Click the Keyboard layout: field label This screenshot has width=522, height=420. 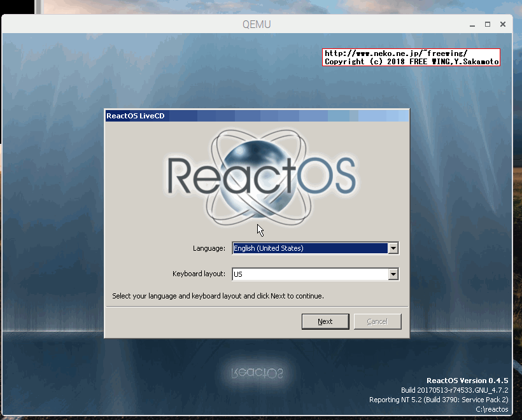199,274
